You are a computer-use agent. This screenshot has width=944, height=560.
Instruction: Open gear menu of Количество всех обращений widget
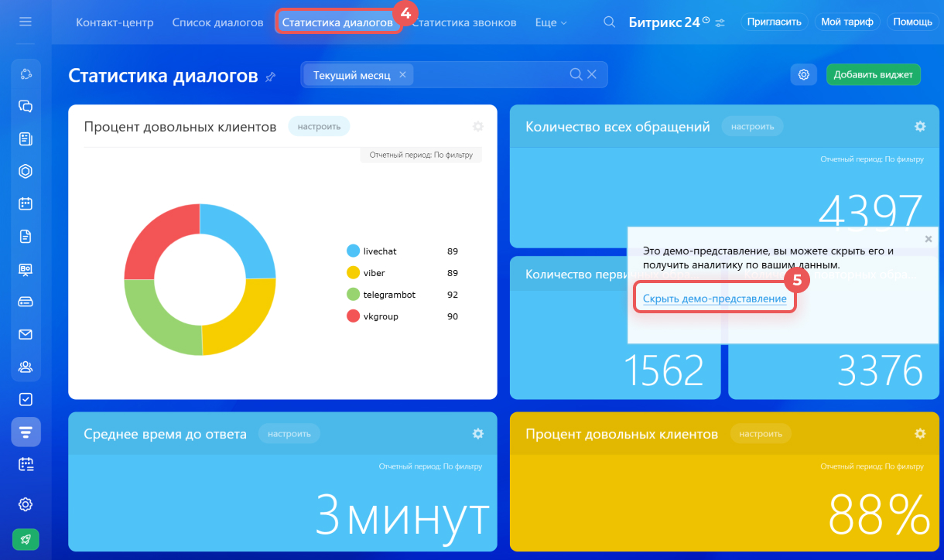[x=920, y=126]
